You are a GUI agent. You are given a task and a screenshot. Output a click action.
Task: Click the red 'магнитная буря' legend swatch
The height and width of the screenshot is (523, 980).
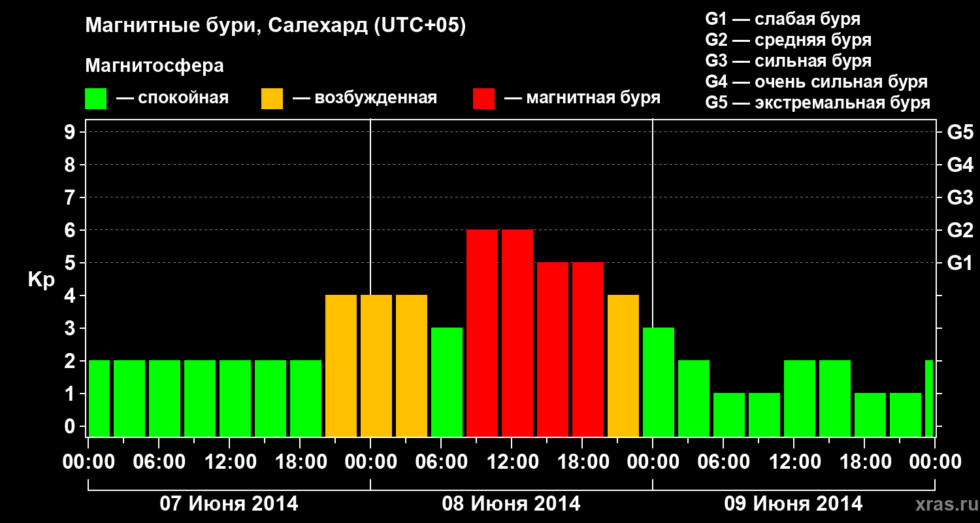pos(483,99)
